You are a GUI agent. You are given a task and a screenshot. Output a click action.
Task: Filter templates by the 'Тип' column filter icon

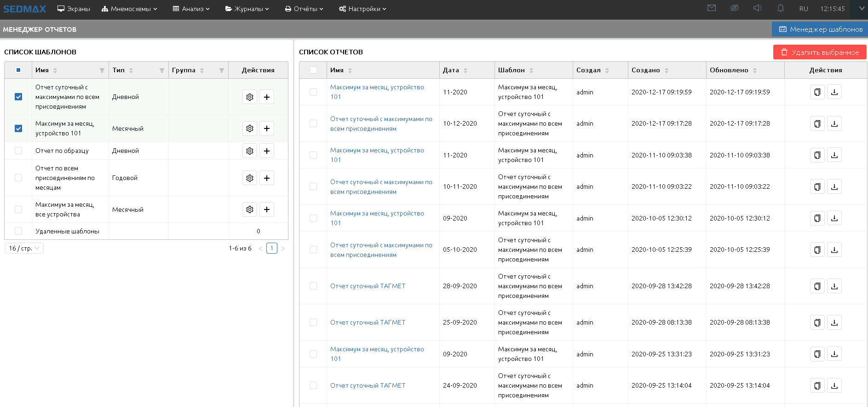[x=162, y=70]
